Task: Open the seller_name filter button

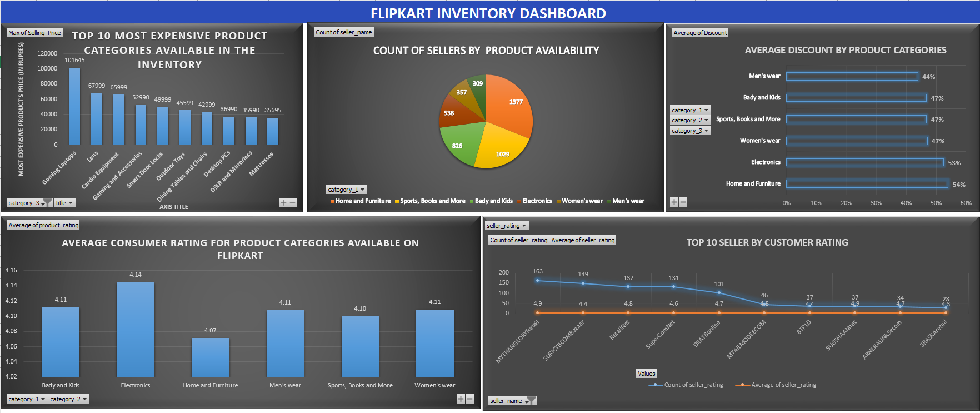Action: [512, 401]
